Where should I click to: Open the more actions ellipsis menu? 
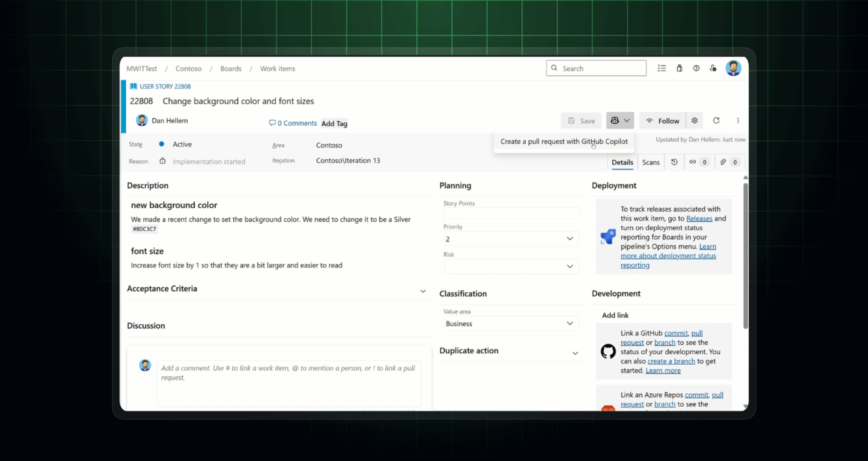pos(738,121)
